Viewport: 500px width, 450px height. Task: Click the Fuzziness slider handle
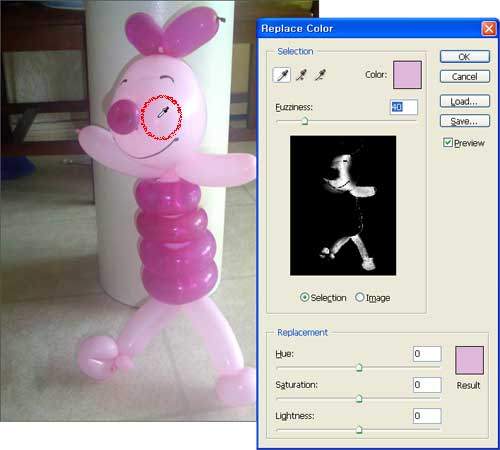click(305, 121)
